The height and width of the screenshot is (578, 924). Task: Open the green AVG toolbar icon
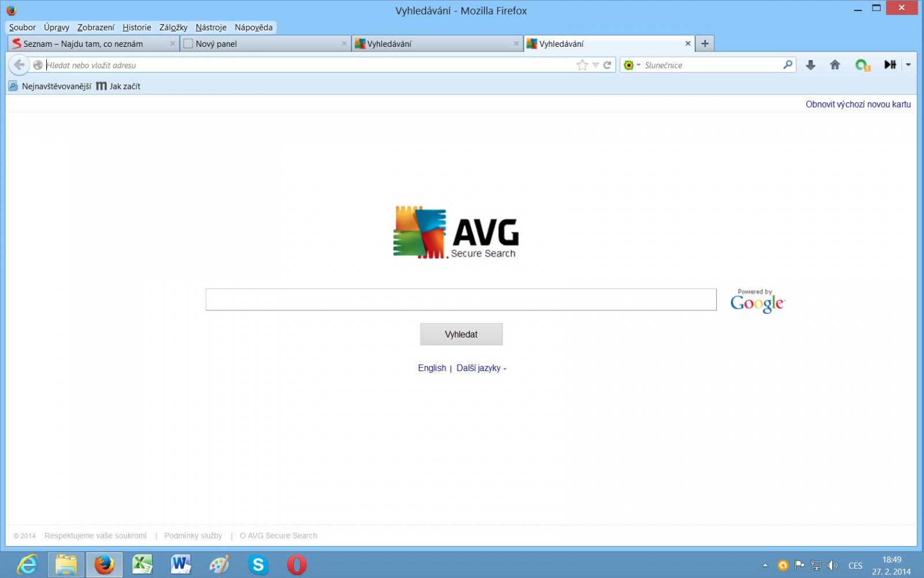862,65
